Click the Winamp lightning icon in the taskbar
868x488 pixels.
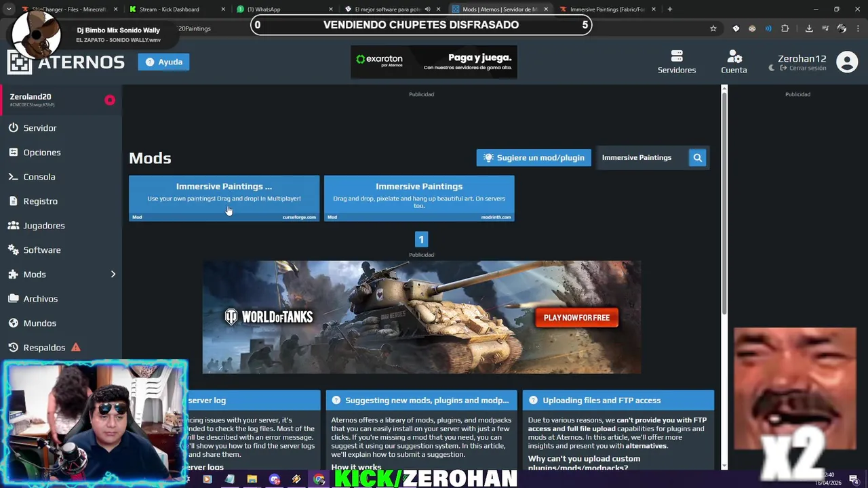click(x=296, y=479)
